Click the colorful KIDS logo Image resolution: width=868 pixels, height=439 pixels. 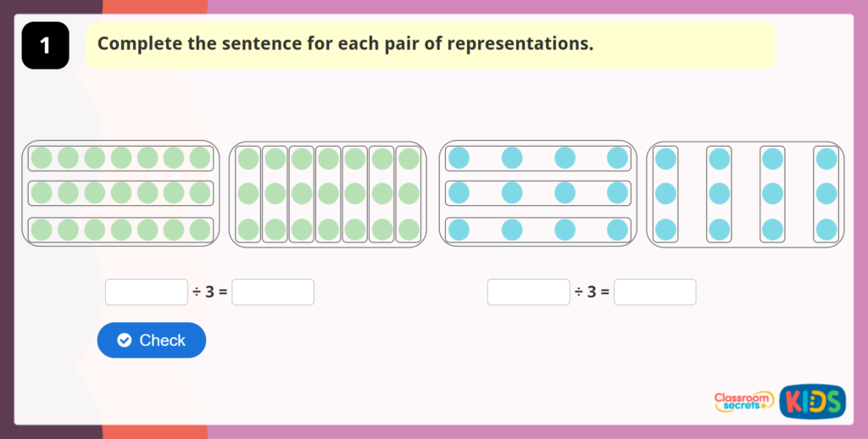pos(812,401)
